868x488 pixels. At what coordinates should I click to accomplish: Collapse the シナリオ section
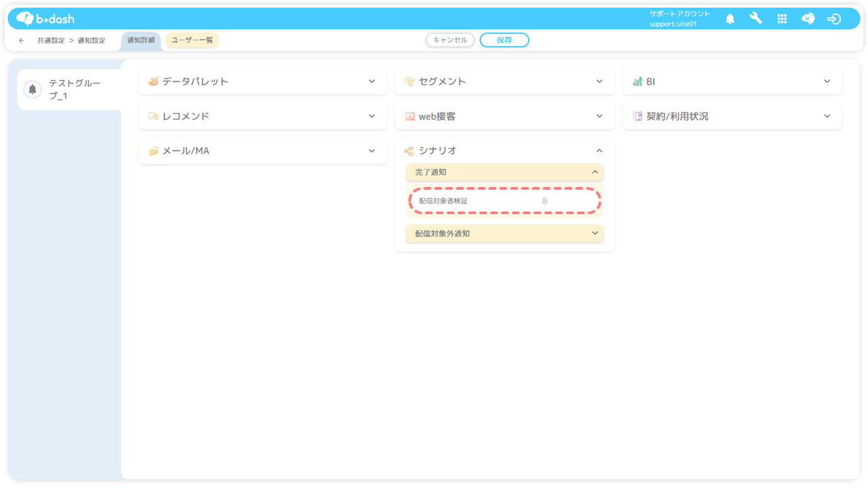(x=599, y=151)
